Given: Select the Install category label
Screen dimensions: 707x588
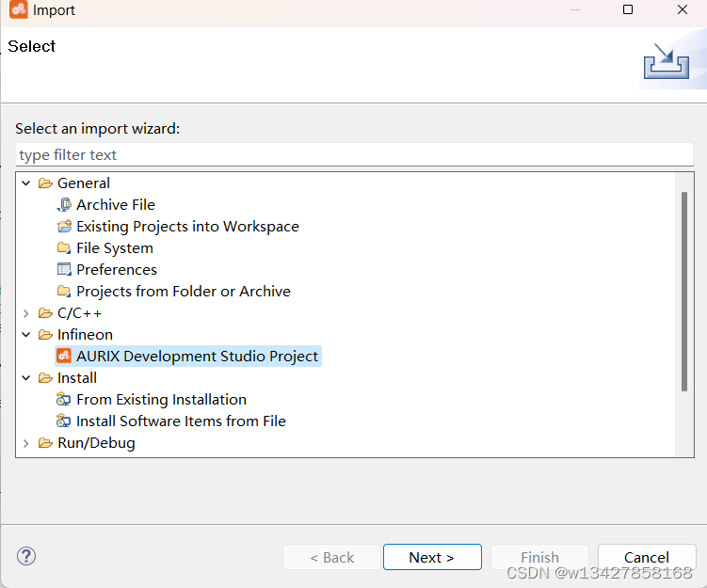Looking at the screenshot, I should click(76, 378).
